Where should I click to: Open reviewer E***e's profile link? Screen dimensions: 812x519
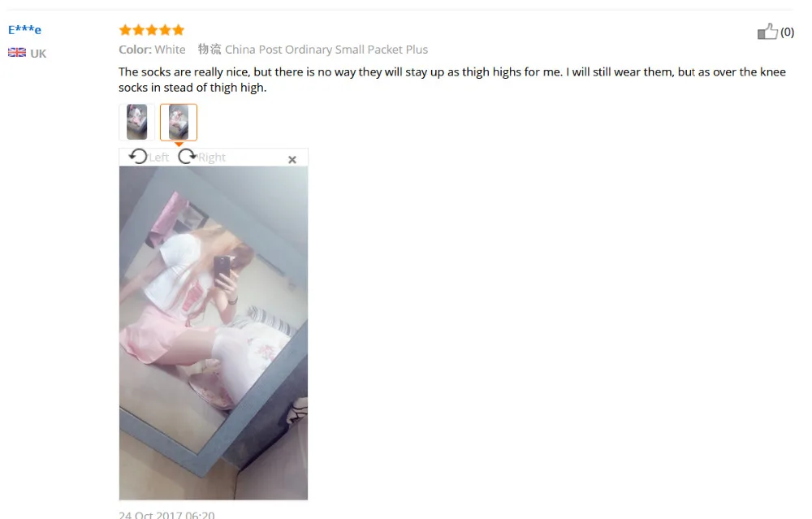pyautogui.click(x=24, y=29)
